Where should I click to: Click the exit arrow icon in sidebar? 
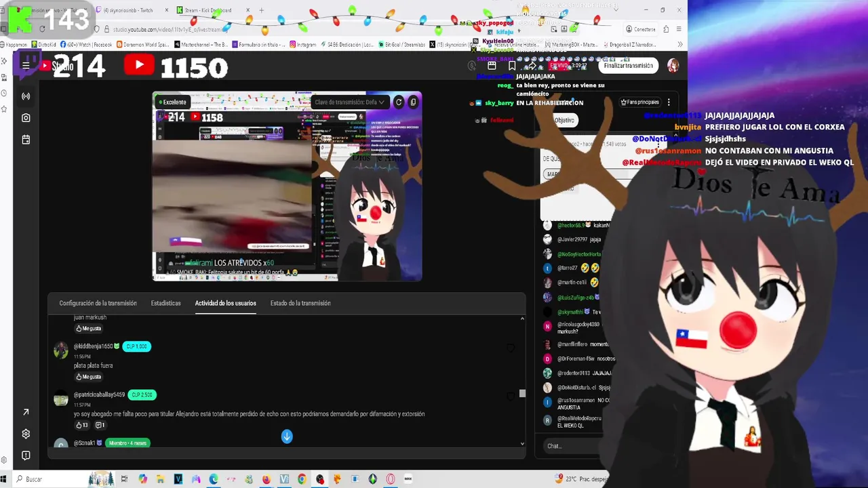point(26,412)
